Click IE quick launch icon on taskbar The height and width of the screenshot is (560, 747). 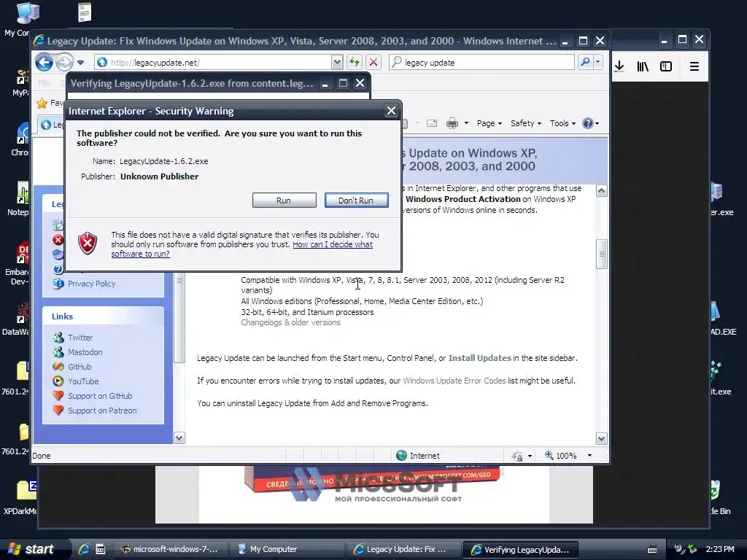pos(84,549)
